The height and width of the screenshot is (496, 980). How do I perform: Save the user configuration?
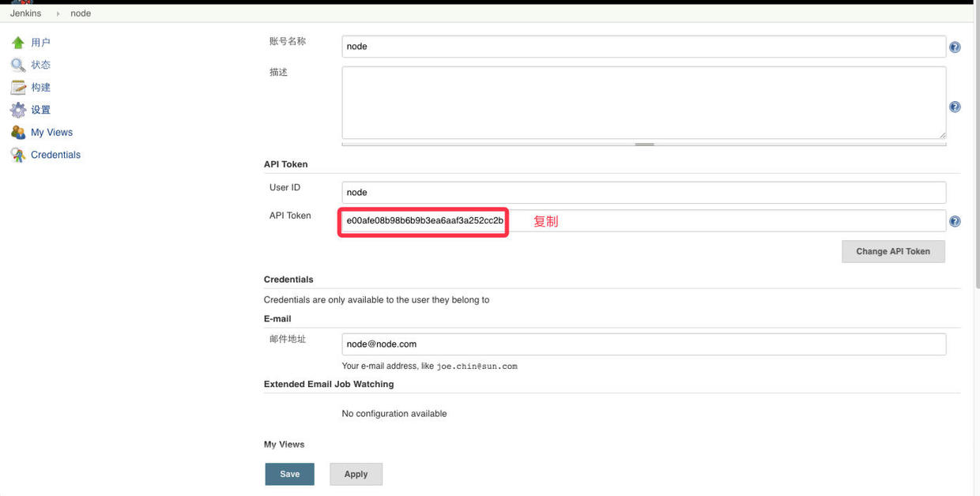tap(289, 474)
